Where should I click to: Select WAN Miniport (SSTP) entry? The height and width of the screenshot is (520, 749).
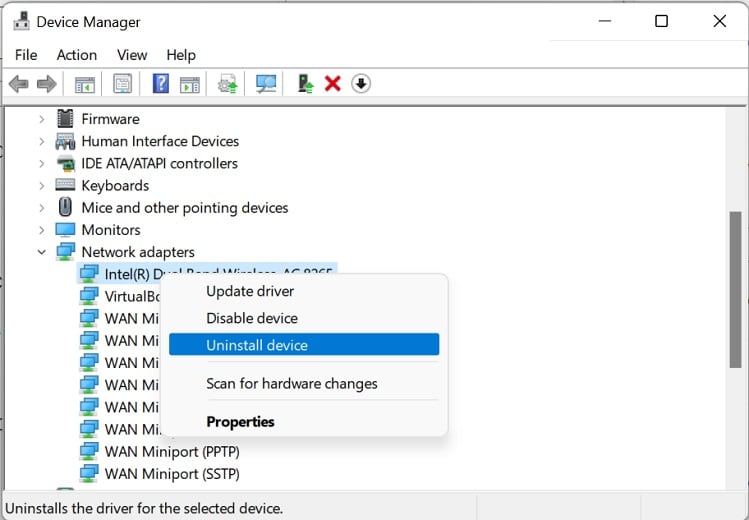click(x=172, y=474)
